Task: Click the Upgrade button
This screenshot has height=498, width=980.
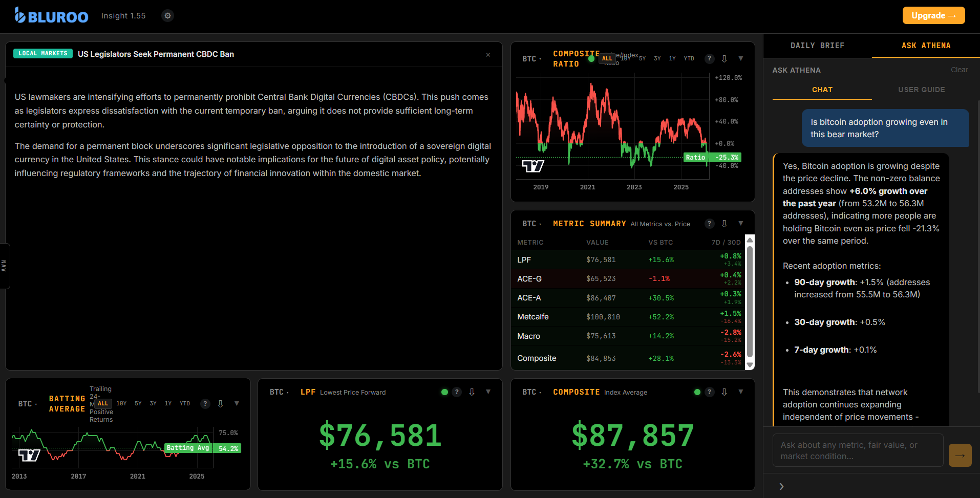Action: (x=933, y=15)
